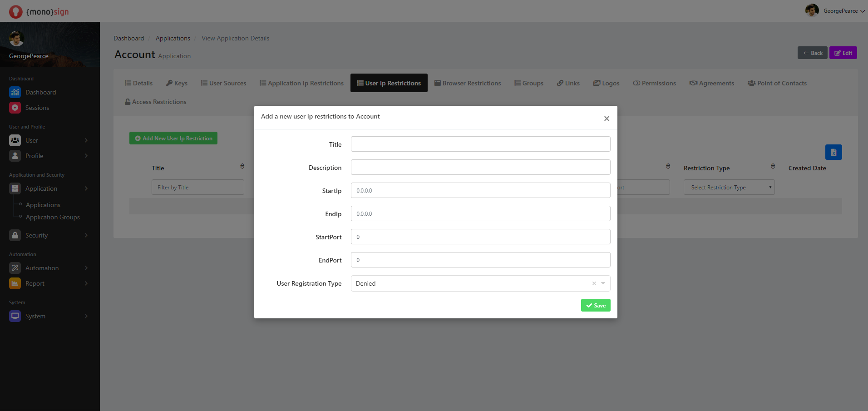Go to Dashboard breadcrumb link
This screenshot has height=411, width=868.
point(129,38)
